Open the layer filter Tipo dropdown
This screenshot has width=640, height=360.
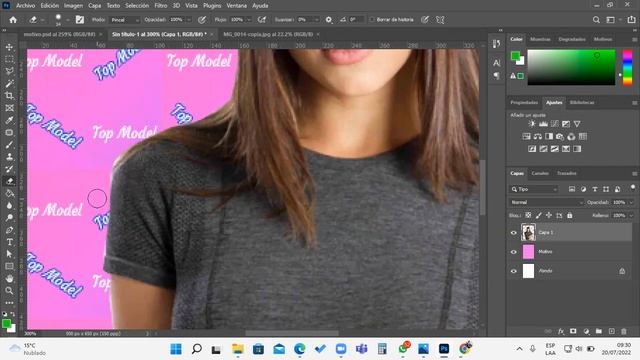534,189
